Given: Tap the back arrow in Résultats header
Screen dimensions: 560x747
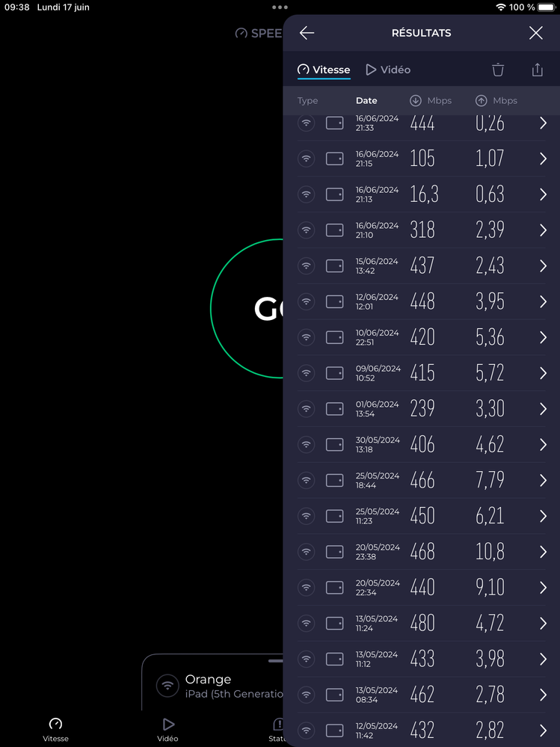Looking at the screenshot, I should [307, 33].
